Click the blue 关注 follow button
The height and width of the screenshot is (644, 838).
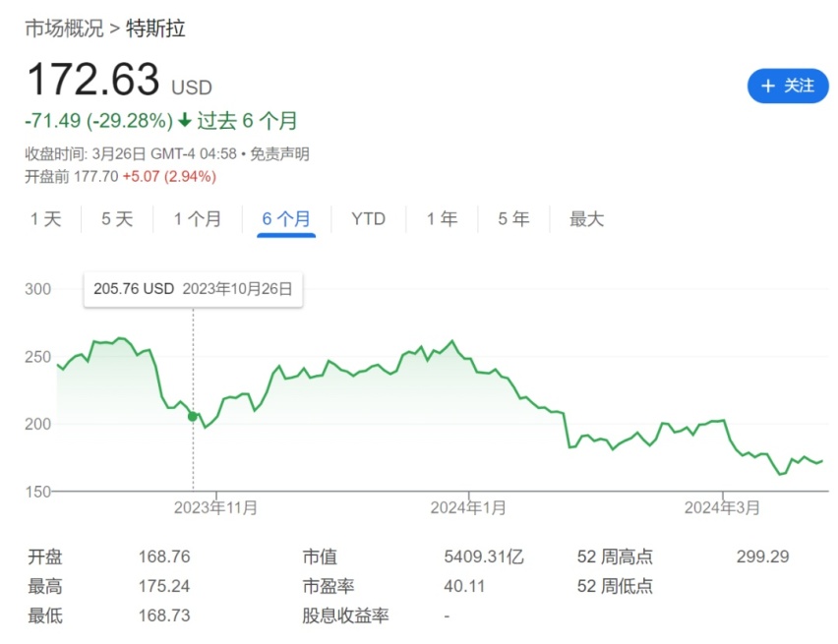(x=788, y=86)
